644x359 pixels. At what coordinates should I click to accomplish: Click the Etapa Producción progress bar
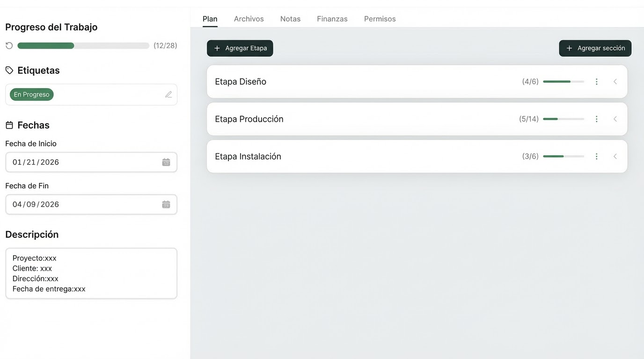click(563, 119)
